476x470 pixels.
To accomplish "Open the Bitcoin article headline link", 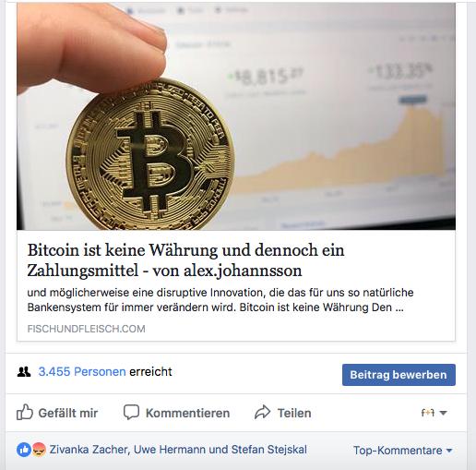I will pyautogui.click(x=185, y=260).
